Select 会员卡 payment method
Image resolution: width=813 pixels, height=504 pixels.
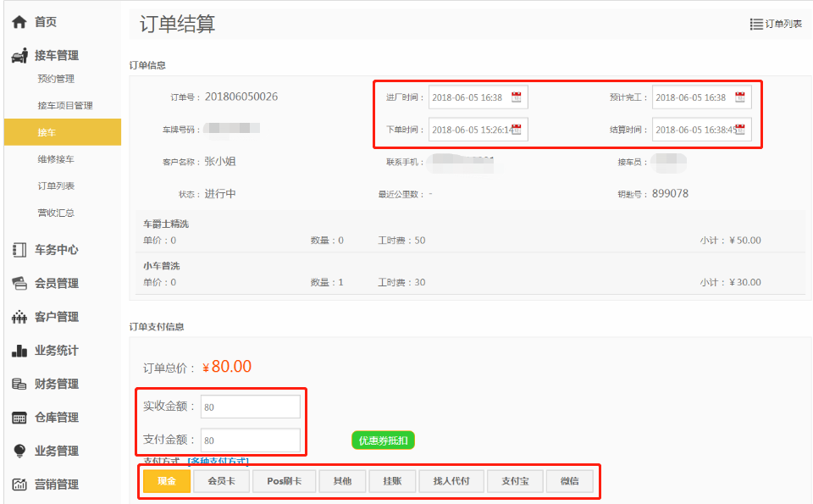(221, 481)
